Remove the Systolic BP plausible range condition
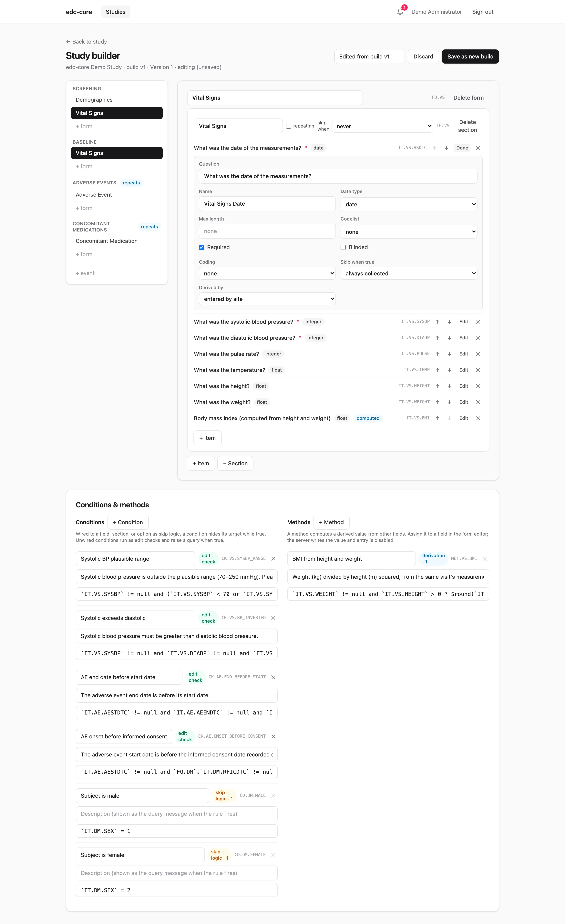 tap(273, 559)
